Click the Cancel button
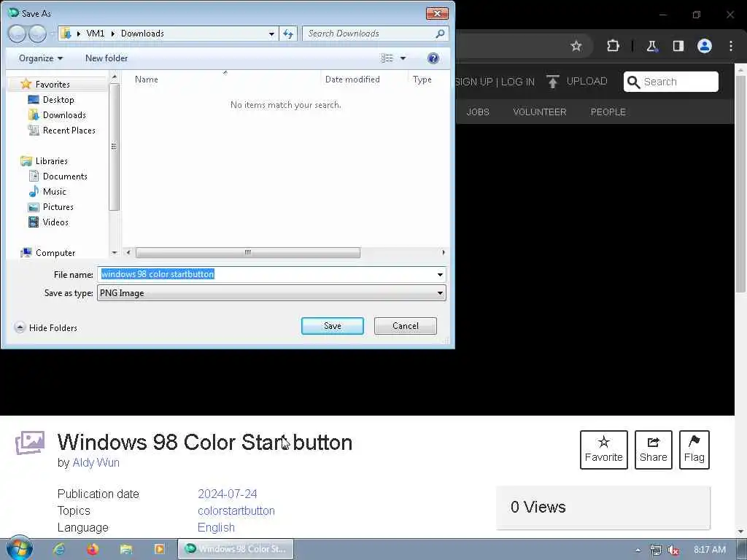 (406, 326)
